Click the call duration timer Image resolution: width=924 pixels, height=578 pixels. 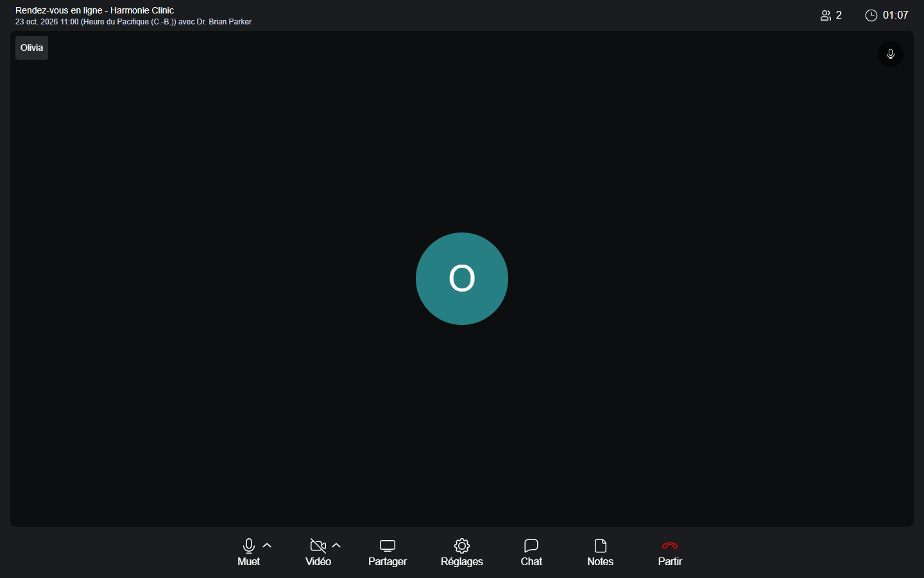click(887, 15)
